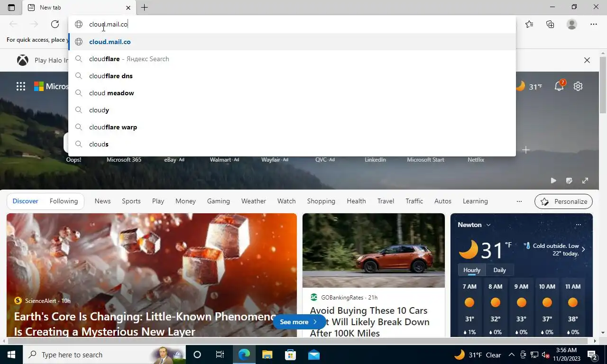Screen dimensions: 607x364
Task: Open the Microsoft 365 quick link
Action: click(124, 160)
